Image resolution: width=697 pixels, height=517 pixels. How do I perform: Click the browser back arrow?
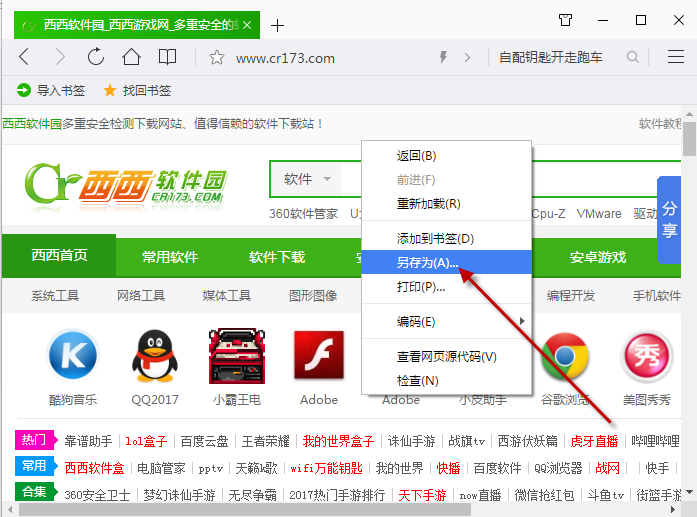24,57
